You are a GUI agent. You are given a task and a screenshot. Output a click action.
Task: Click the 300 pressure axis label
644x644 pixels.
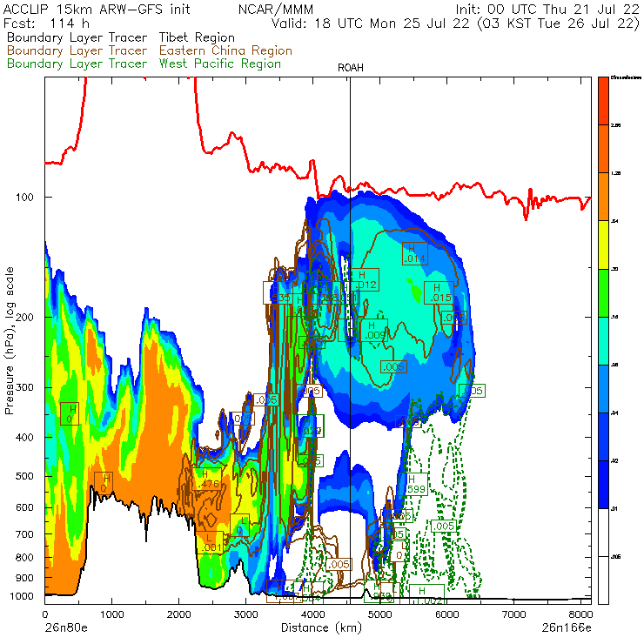click(24, 387)
